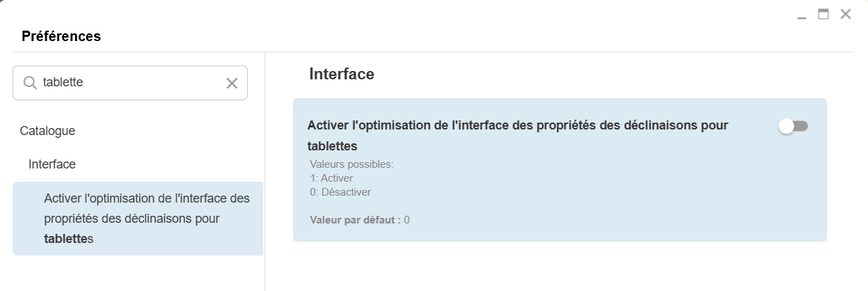The image size is (868, 291).
Task: Enable tablet optimisation toggle switch
Action: 793,126
